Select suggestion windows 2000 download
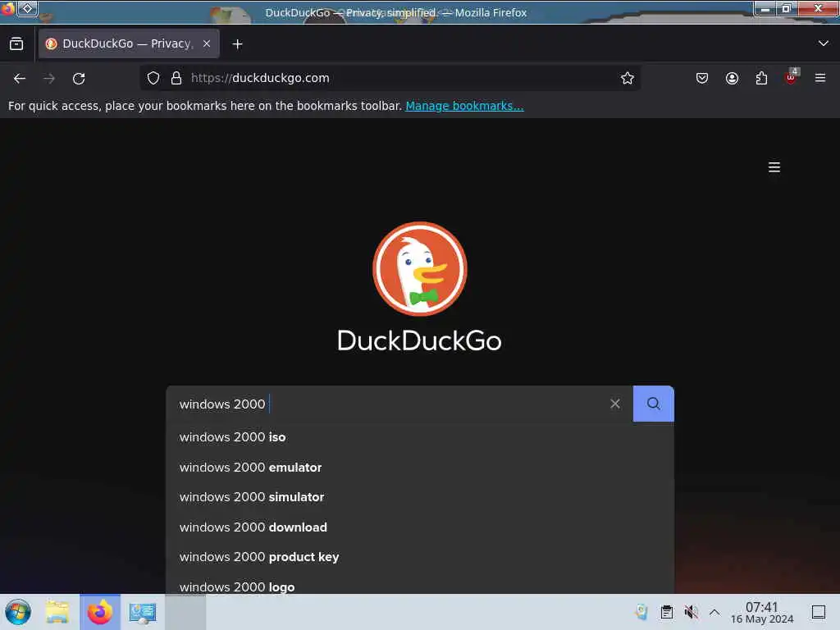The width and height of the screenshot is (840, 630). 420,527
